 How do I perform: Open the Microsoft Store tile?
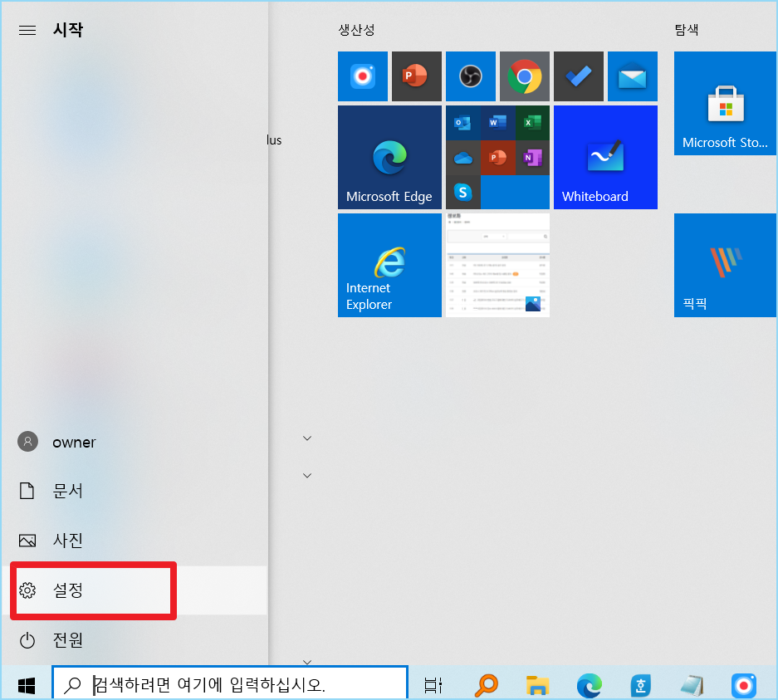(725, 103)
